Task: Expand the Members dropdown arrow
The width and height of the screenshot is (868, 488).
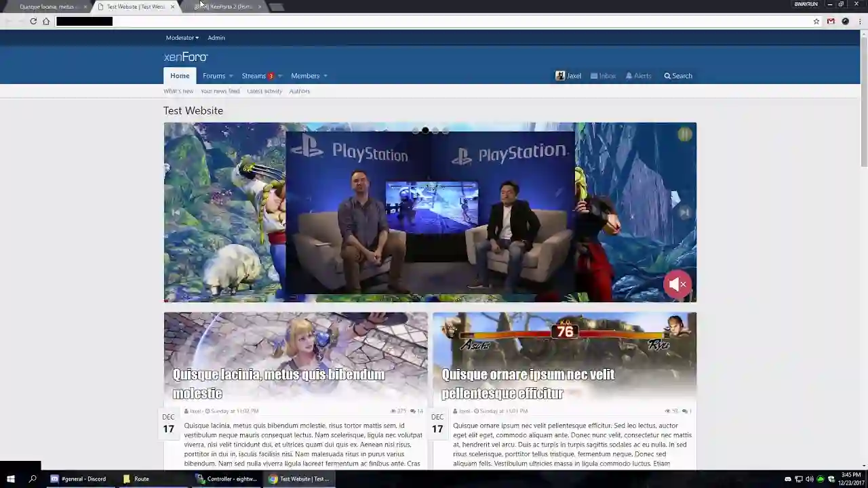Action: pos(325,76)
